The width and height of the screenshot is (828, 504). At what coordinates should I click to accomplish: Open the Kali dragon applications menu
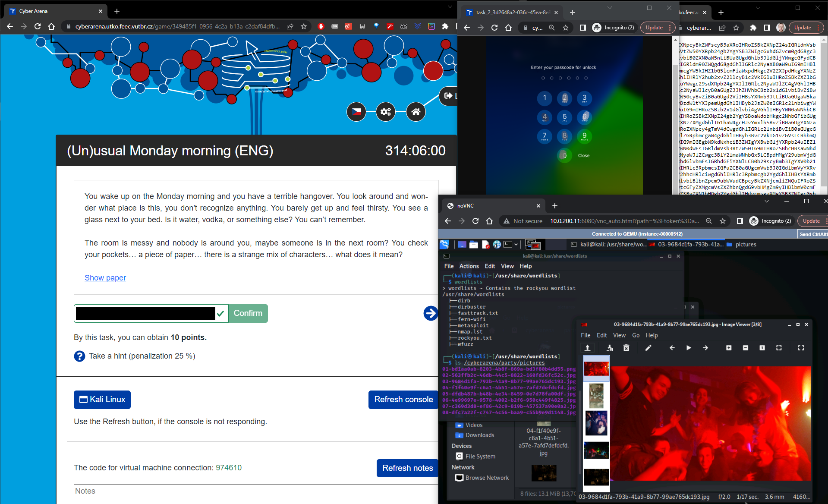coord(444,245)
